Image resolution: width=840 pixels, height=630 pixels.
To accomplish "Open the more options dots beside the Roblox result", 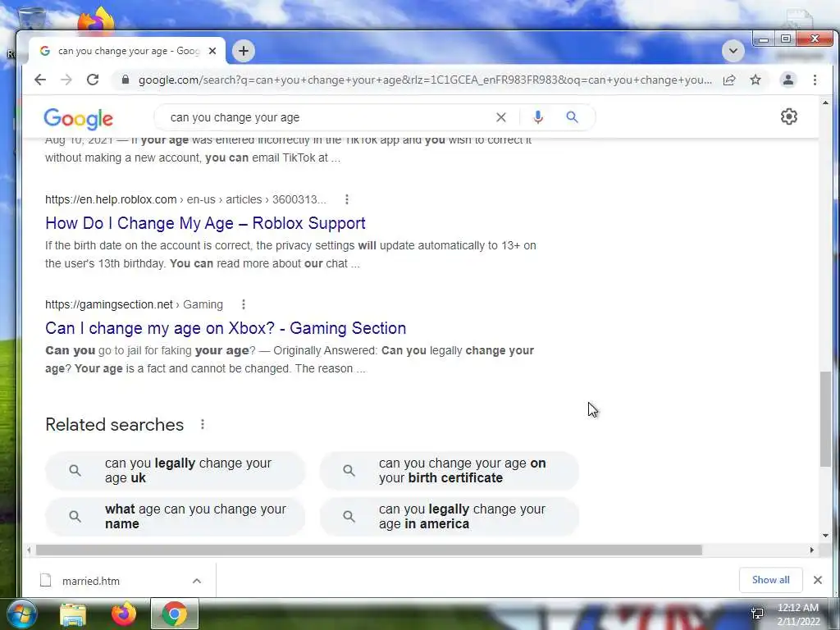I will click(x=347, y=199).
